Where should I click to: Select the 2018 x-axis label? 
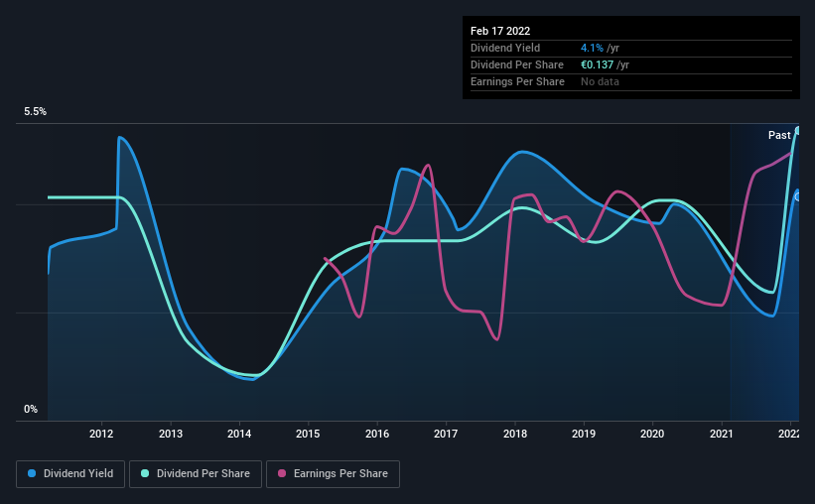(514, 434)
